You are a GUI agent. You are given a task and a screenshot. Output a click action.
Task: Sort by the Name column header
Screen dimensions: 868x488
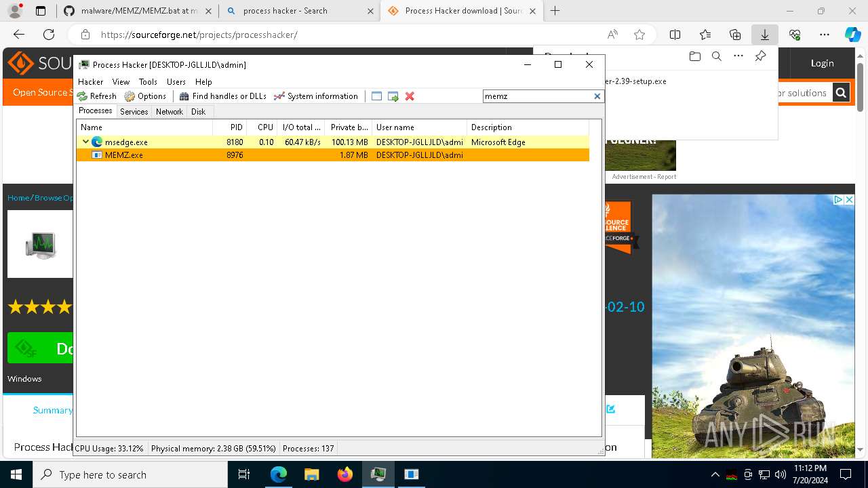coord(145,127)
